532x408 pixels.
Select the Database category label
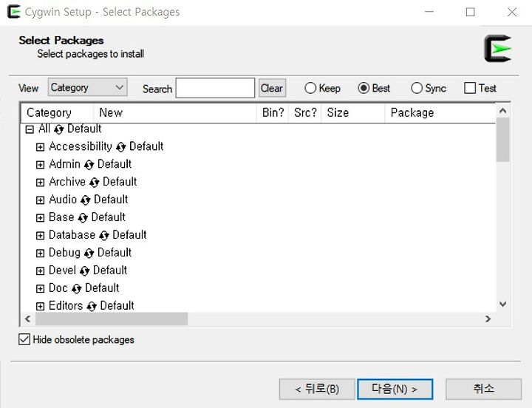(72, 235)
